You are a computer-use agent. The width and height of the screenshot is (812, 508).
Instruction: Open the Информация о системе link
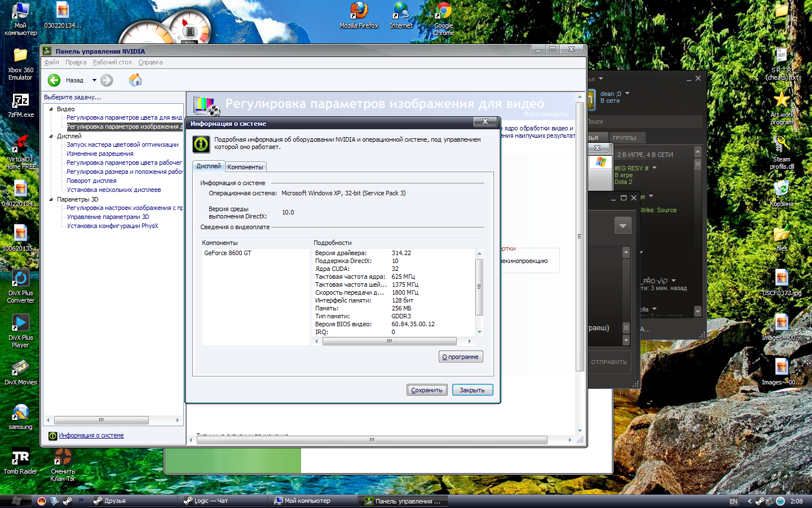pyautogui.click(x=91, y=436)
